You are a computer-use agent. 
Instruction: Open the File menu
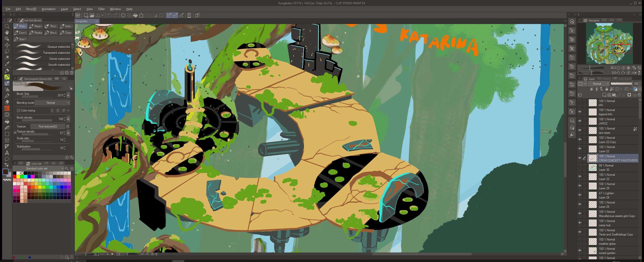8,9
